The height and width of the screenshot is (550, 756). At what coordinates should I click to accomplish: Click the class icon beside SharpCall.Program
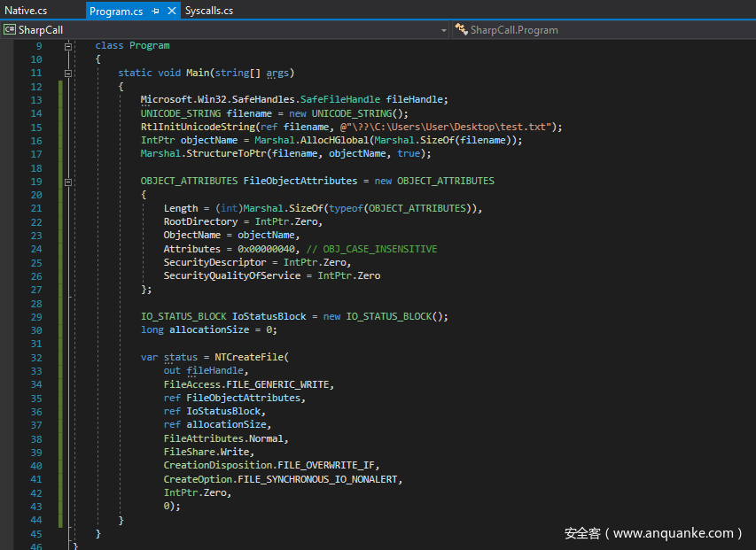(461, 29)
